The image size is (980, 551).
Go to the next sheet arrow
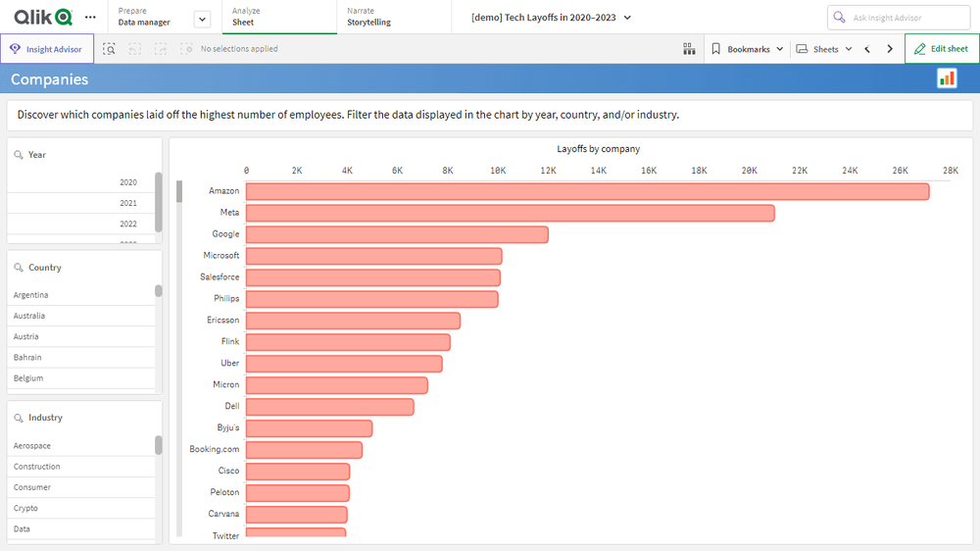click(x=890, y=49)
